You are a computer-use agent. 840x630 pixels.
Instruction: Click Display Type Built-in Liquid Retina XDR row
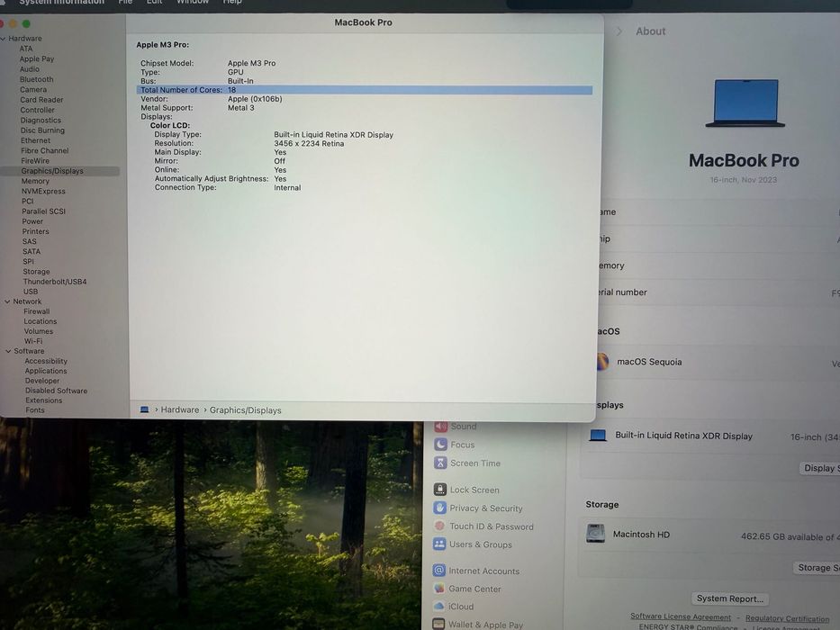tap(274, 134)
